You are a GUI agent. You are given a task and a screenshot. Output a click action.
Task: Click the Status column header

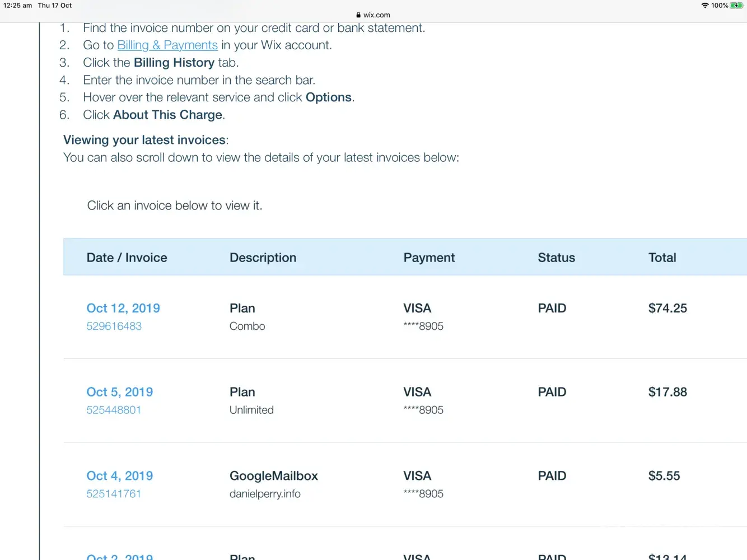click(x=556, y=258)
